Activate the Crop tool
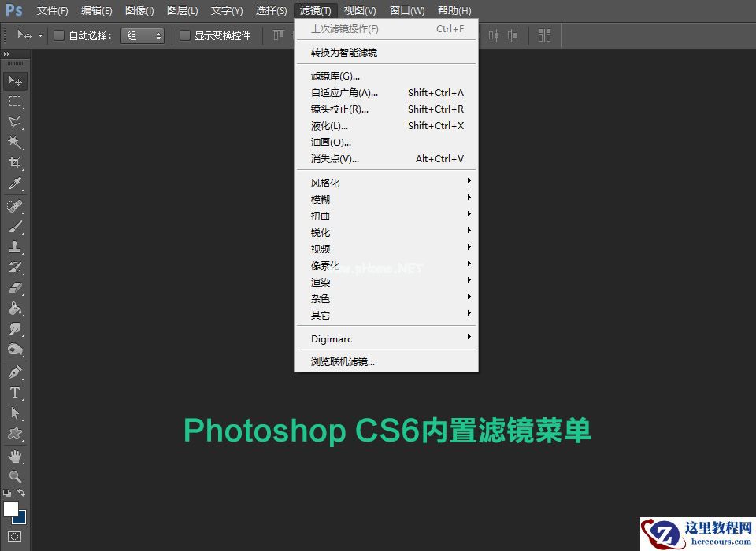The image size is (756, 551). pos(16,162)
